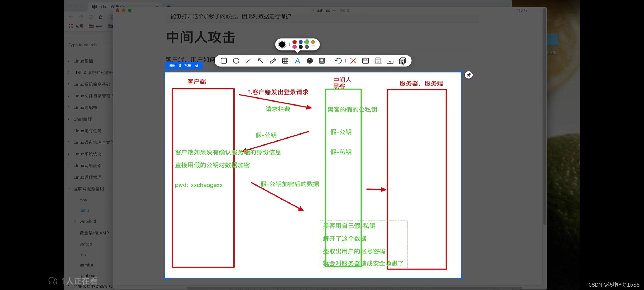Cancel screenshot with red X
Viewport: 644px width, 290px height.
pos(353,61)
